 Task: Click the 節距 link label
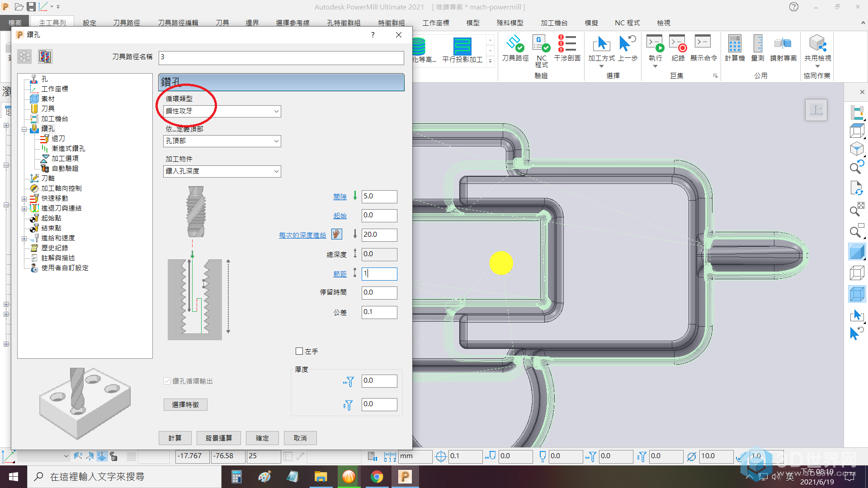(x=340, y=274)
